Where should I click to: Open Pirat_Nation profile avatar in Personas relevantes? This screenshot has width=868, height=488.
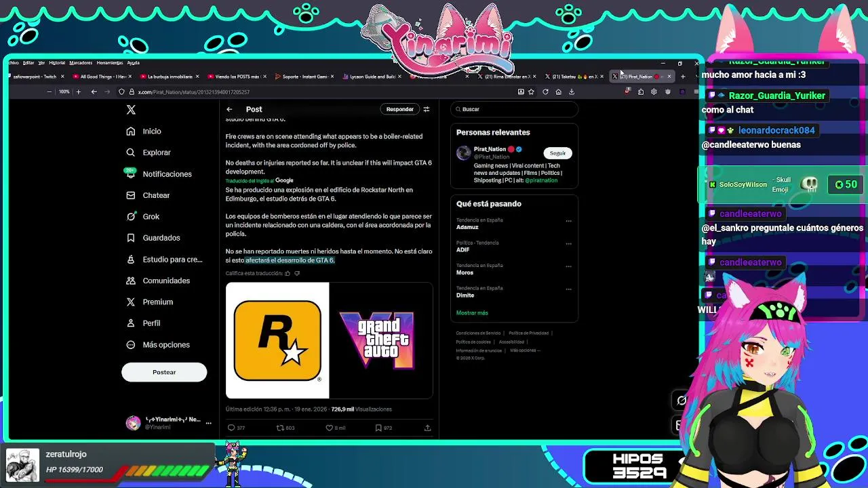463,152
